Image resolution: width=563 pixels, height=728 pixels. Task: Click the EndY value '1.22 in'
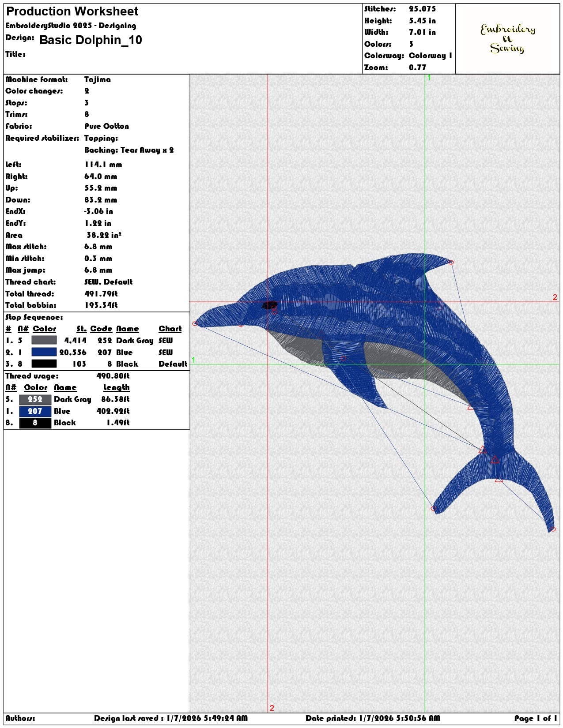[x=98, y=223]
